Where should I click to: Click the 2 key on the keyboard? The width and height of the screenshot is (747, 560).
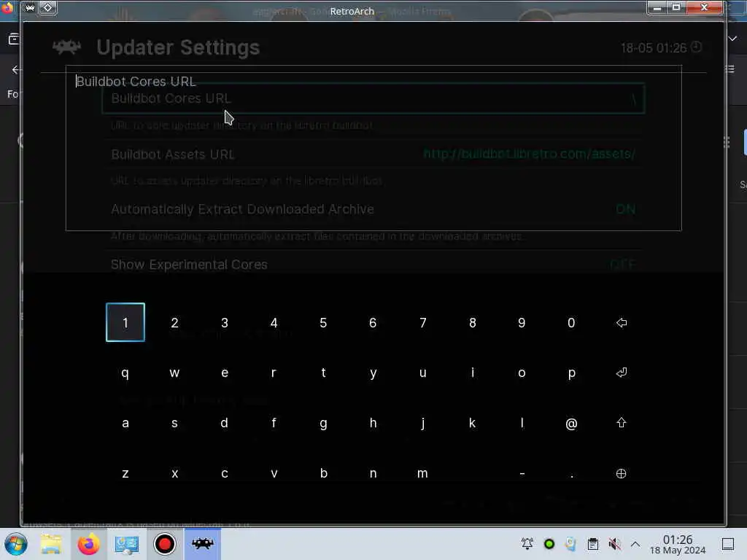(x=175, y=322)
